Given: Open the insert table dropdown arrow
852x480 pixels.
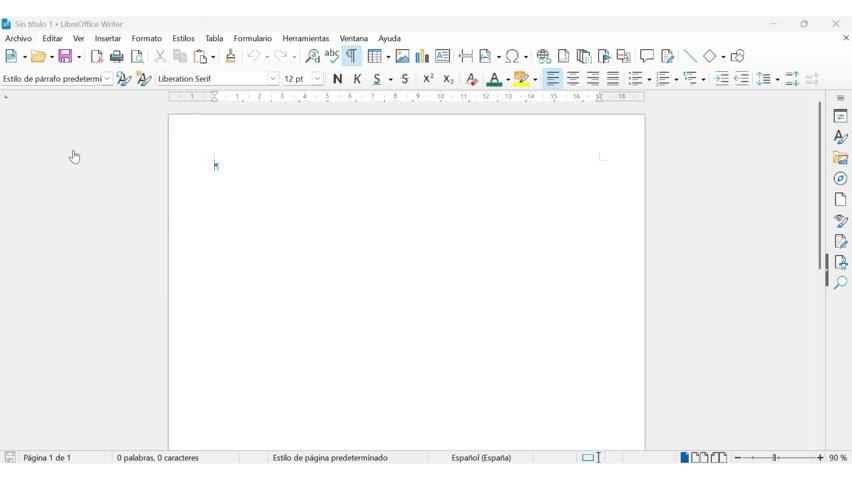Looking at the screenshot, I should [388, 57].
